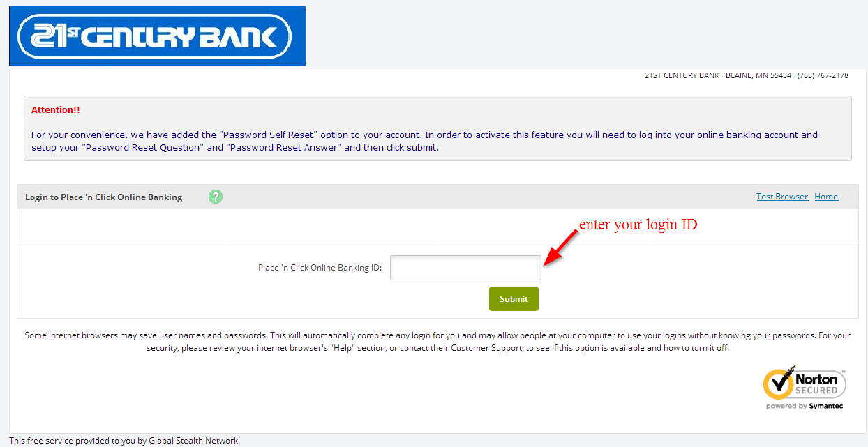Click the red 'enter your login ID' annotation
Viewport: 868px width, 447px height.
point(638,225)
